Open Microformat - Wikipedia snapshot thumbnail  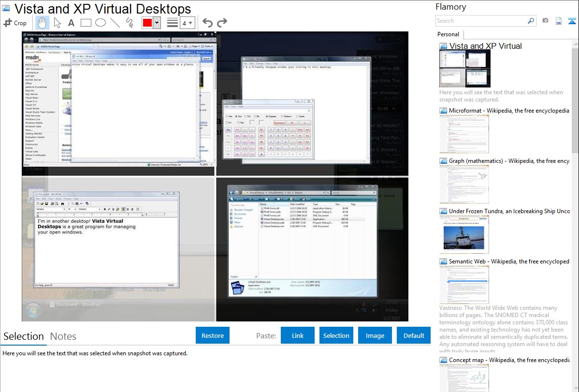pos(464,134)
